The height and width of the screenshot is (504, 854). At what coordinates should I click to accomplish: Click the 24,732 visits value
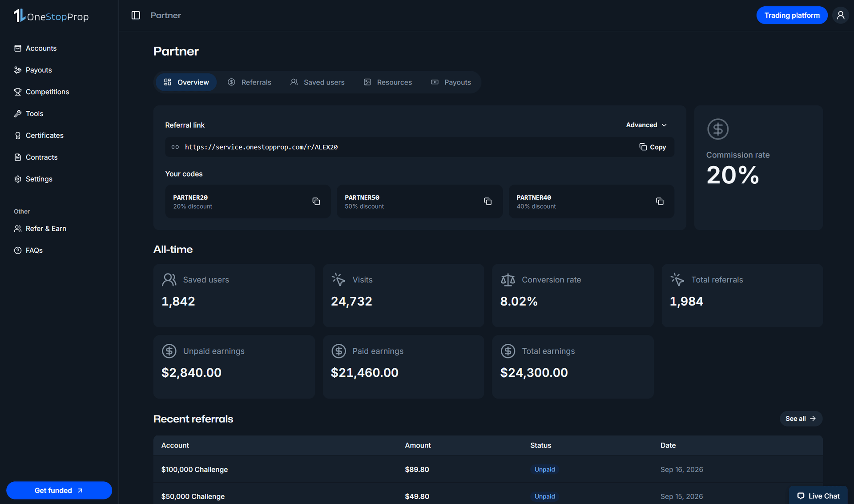(x=351, y=302)
